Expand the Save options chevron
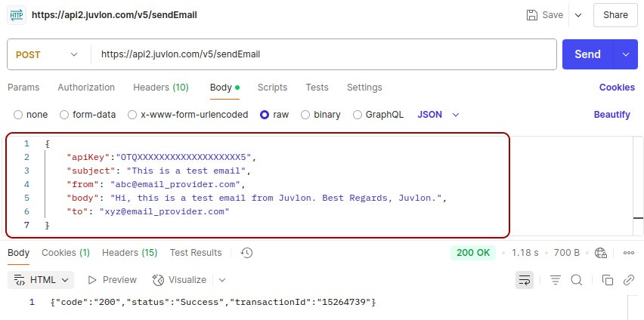 coord(578,15)
